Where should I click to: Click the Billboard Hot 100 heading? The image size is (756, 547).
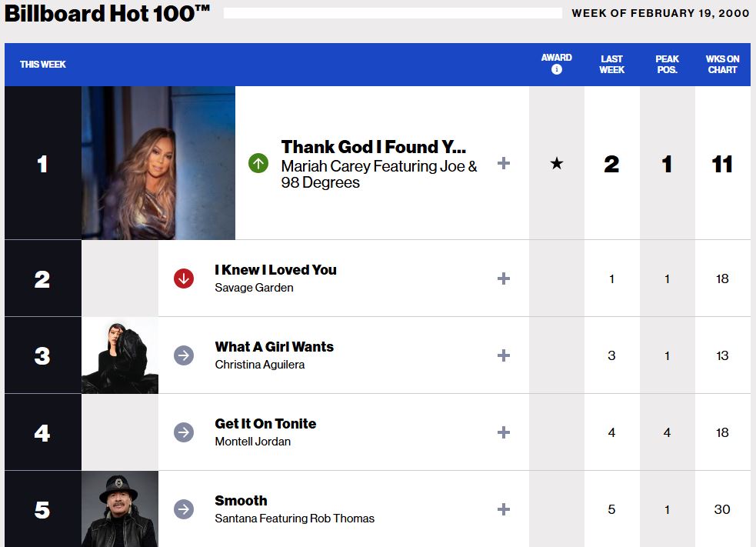tap(108, 14)
